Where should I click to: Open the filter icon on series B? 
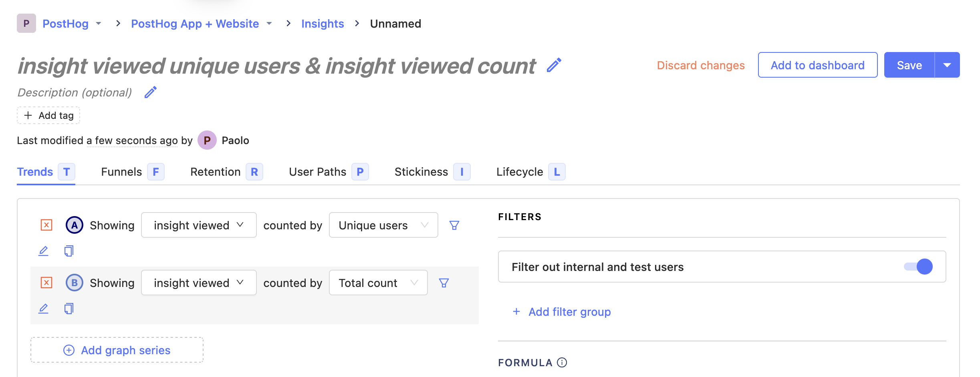(444, 282)
